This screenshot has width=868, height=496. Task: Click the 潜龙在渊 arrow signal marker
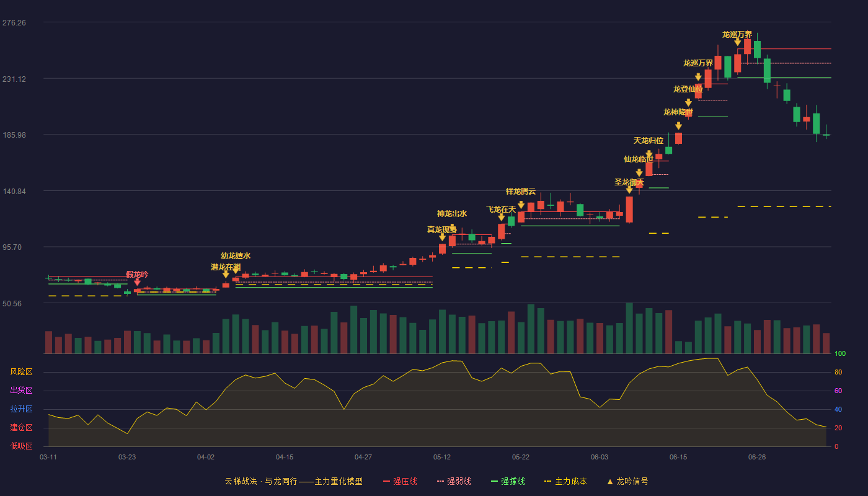[226, 275]
